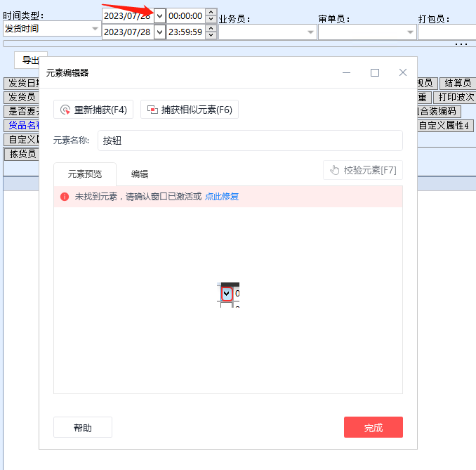
Task: Click the end date 2023/07/28 field
Action: [x=128, y=32]
